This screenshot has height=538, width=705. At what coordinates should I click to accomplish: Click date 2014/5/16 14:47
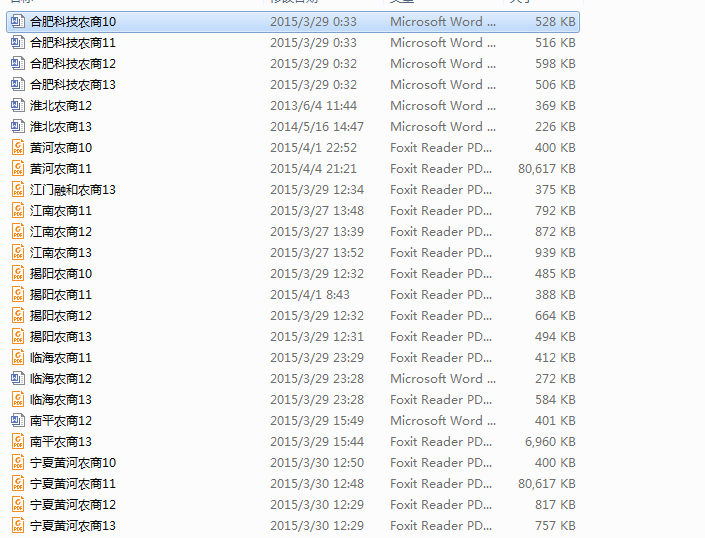click(x=317, y=127)
